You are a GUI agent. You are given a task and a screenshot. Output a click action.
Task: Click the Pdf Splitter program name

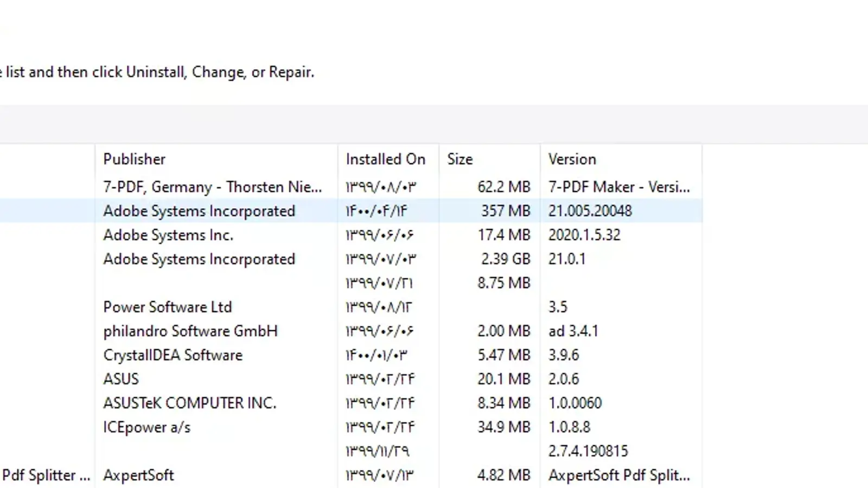46,476
